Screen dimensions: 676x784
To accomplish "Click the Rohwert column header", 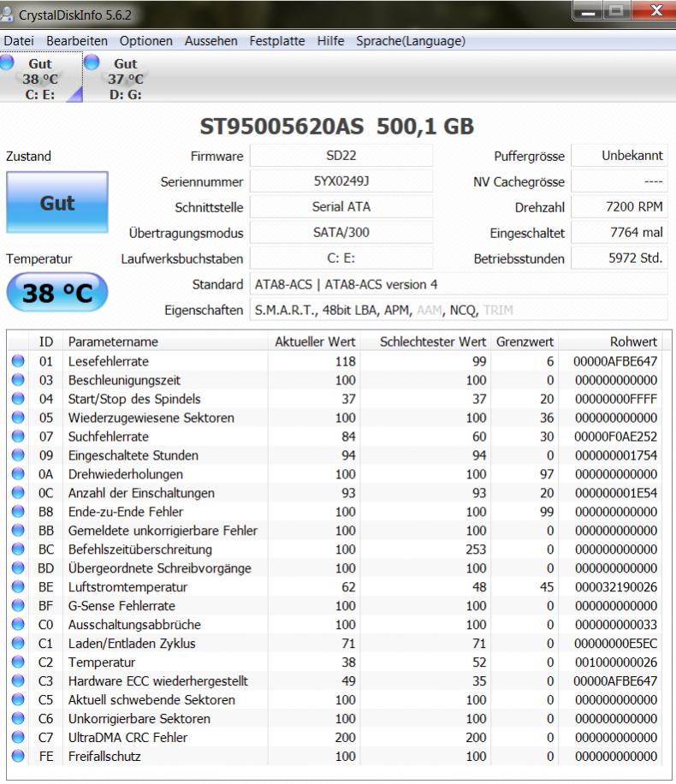I will pyautogui.click(x=610, y=342).
